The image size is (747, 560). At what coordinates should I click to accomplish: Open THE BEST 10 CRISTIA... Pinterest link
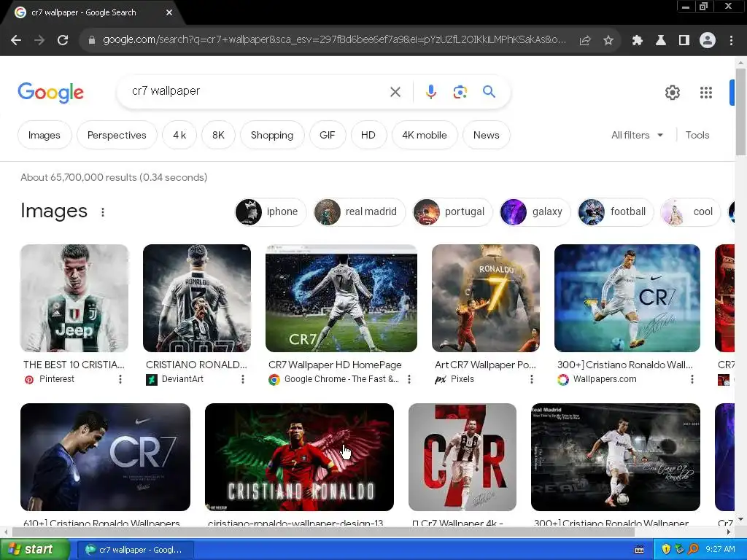click(74, 365)
